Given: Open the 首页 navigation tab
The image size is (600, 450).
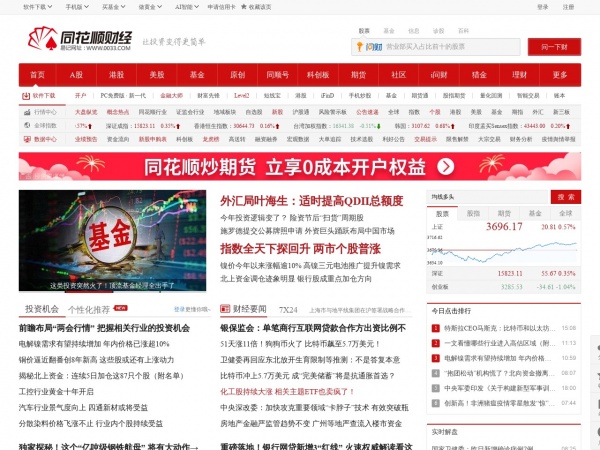Looking at the screenshot, I should point(38,75).
